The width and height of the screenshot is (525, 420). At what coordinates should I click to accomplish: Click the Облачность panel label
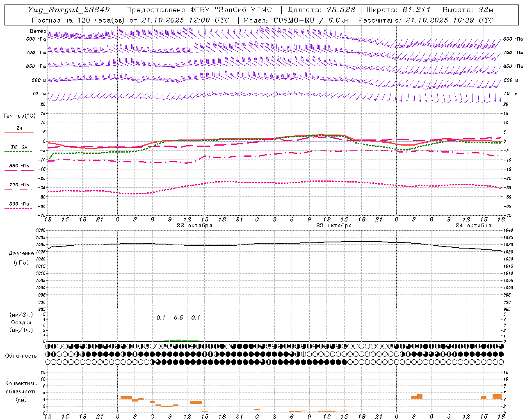pyautogui.click(x=21, y=356)
